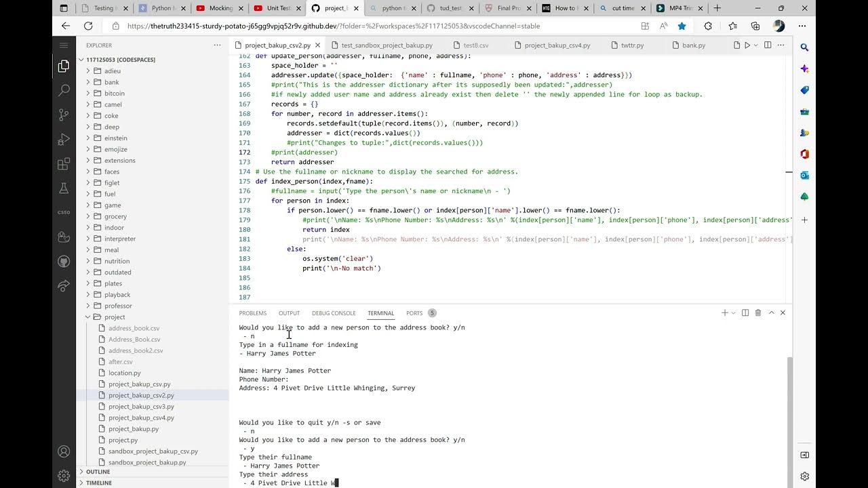This screenshot has width=868, height=488.
Task: Open the Search view in activity bar
Action: click(x=64, y=89)
